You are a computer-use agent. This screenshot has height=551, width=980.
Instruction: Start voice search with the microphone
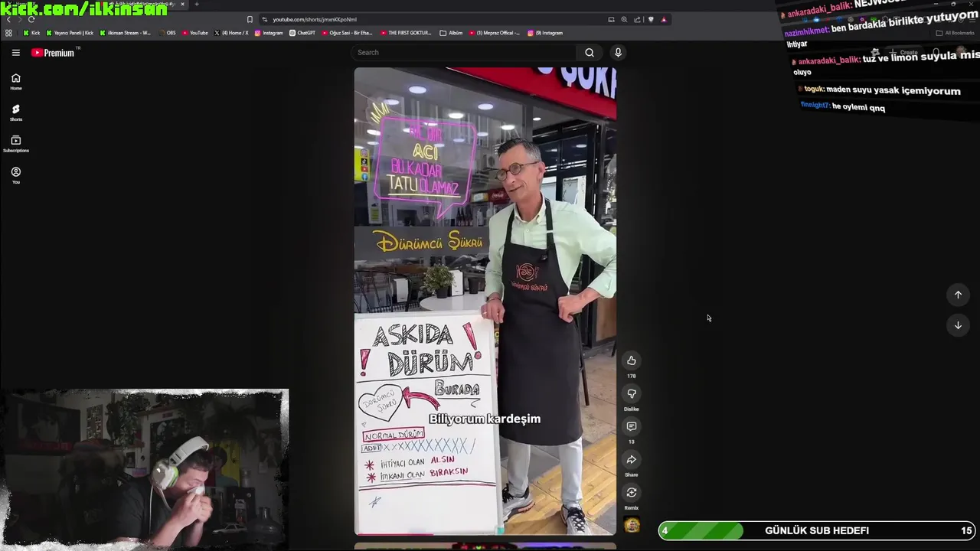coord(618,53)
